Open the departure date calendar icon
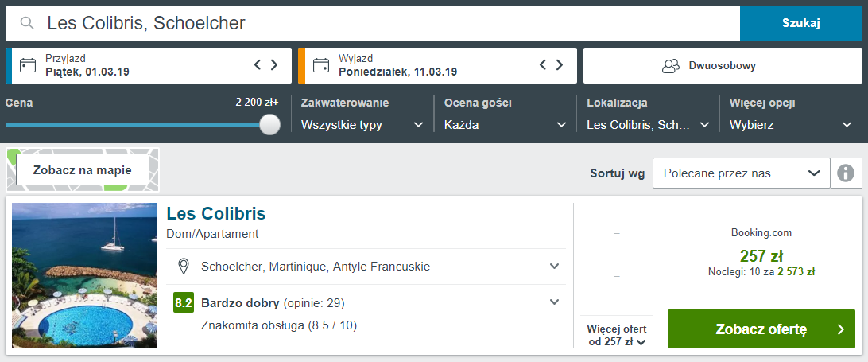 320,65
